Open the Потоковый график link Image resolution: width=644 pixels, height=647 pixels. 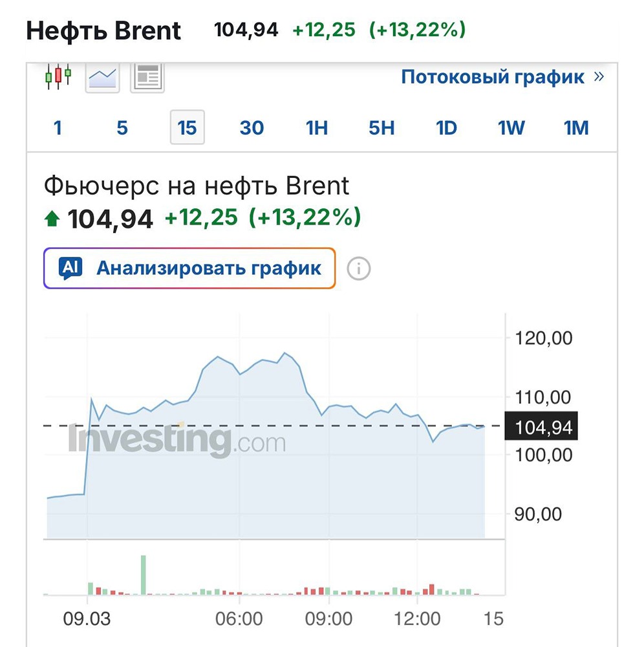tap(493, 77)
